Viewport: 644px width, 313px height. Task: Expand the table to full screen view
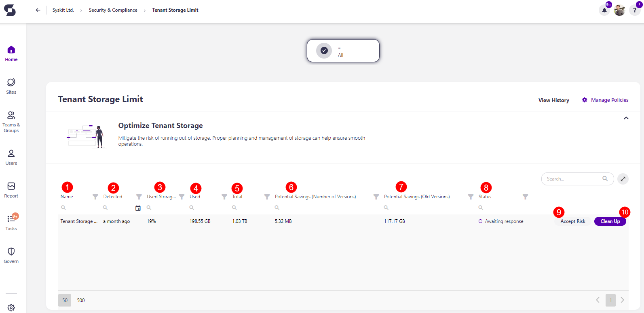click(623, 179)
